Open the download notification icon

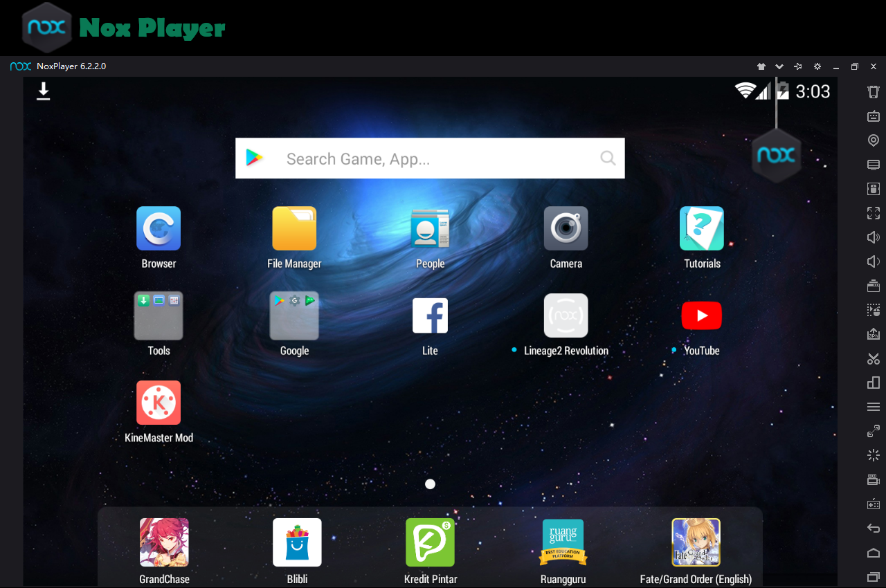44,91
